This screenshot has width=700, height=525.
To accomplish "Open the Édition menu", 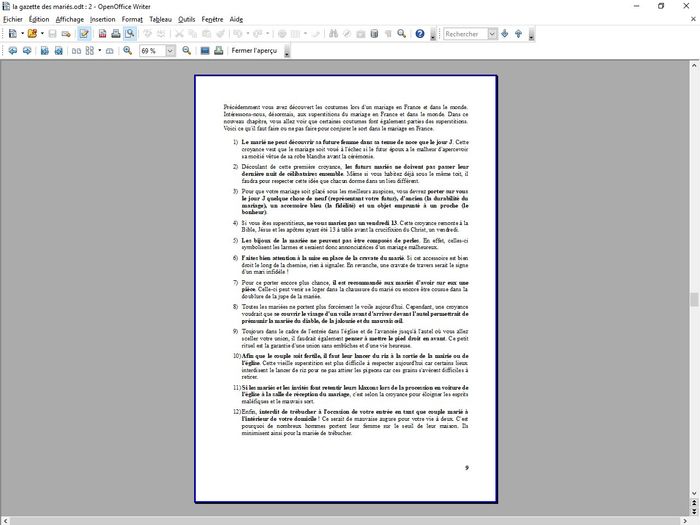I will pos(39,19).
